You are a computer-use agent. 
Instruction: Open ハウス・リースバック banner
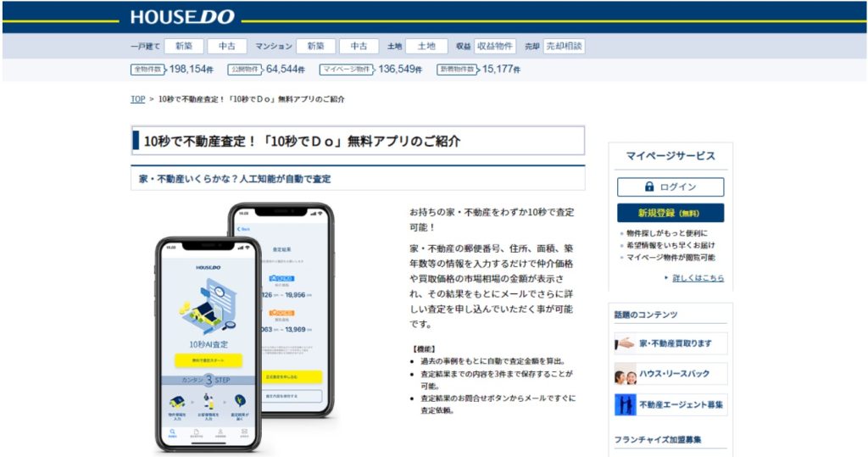point(670,374)
